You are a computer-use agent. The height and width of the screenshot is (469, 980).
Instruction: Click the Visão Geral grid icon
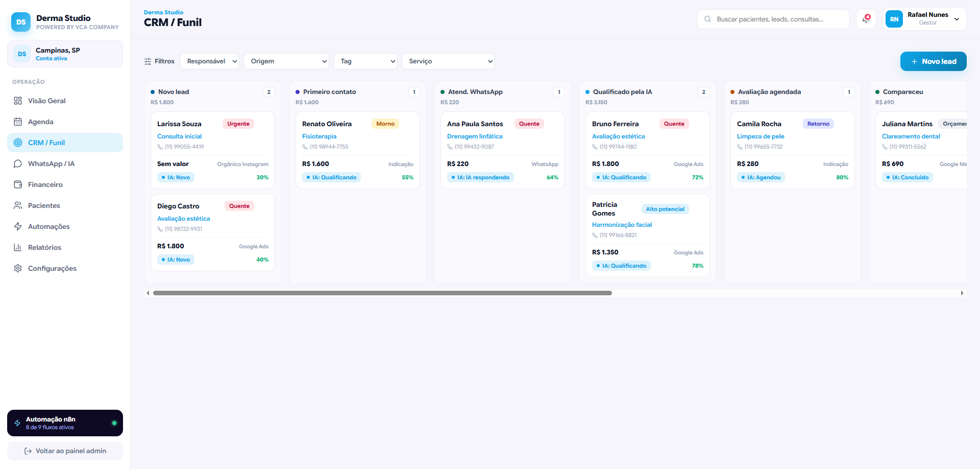(18, 101)
